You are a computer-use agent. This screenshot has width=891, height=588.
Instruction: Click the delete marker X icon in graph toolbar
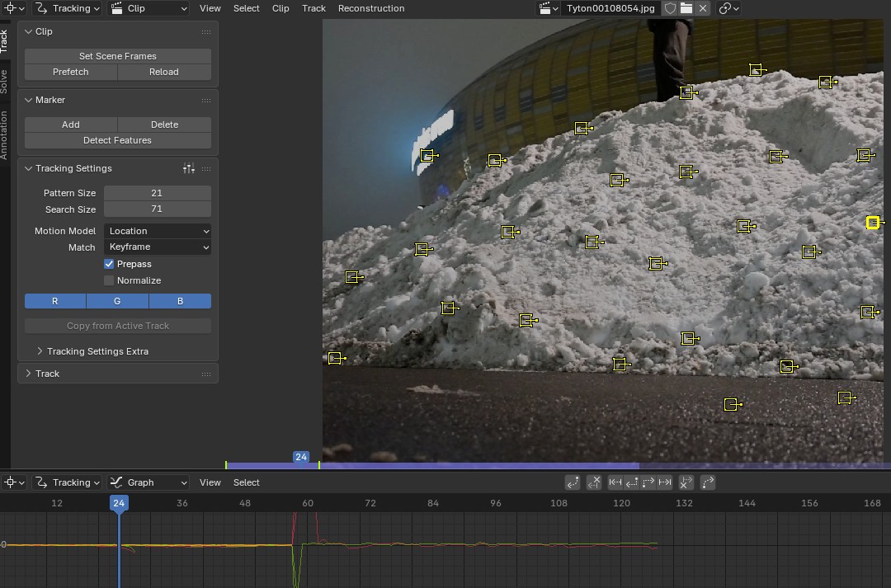click(x=594, y=482)
